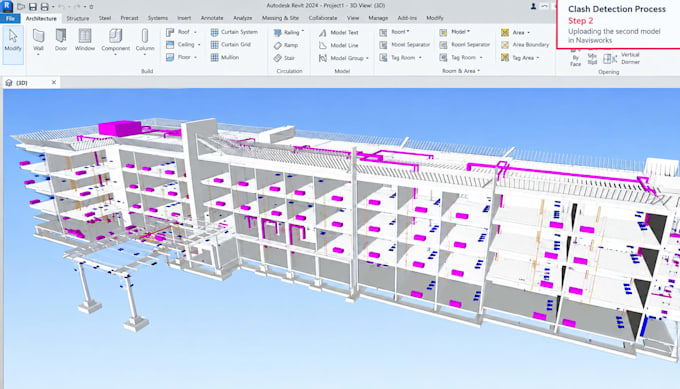Open the File tab
Viewport: 680px width, 389px height.
[10, 18]
